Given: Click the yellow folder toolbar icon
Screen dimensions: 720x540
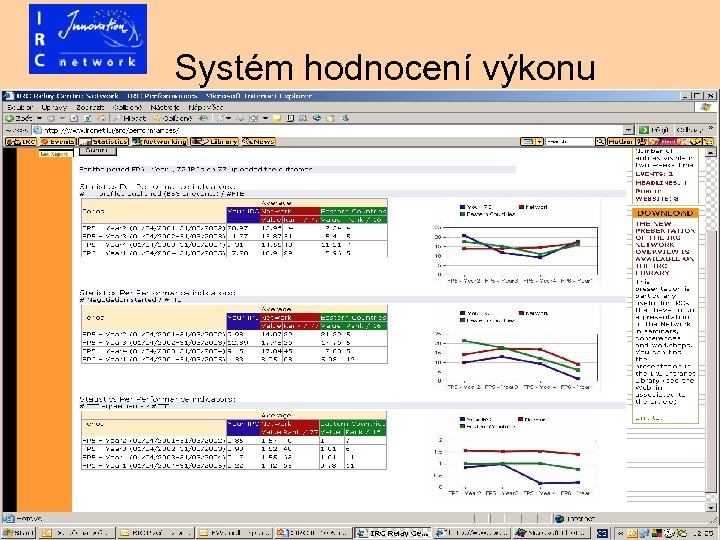Looking at the screenshot, I should [x=277, y=118].
